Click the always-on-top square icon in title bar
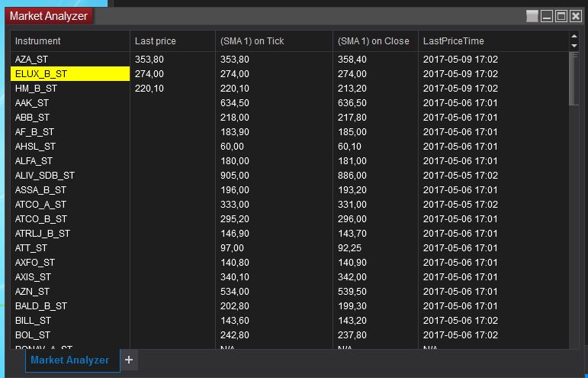Image resolution: width=588 pixels, height=378 pixels. (x=532, y=16)
